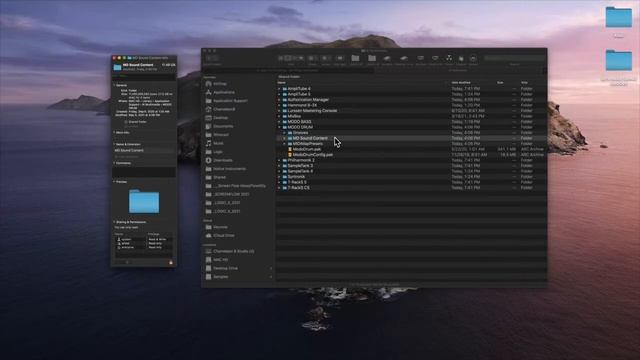Collapse the Preview section
Screen dimensions: 640x360
(x=114, y=182)
